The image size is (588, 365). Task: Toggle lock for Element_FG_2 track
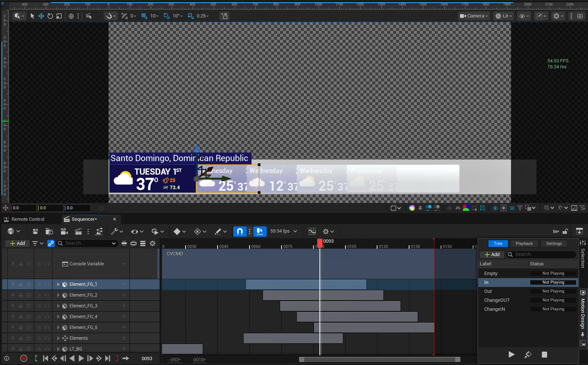coord(21,295)
